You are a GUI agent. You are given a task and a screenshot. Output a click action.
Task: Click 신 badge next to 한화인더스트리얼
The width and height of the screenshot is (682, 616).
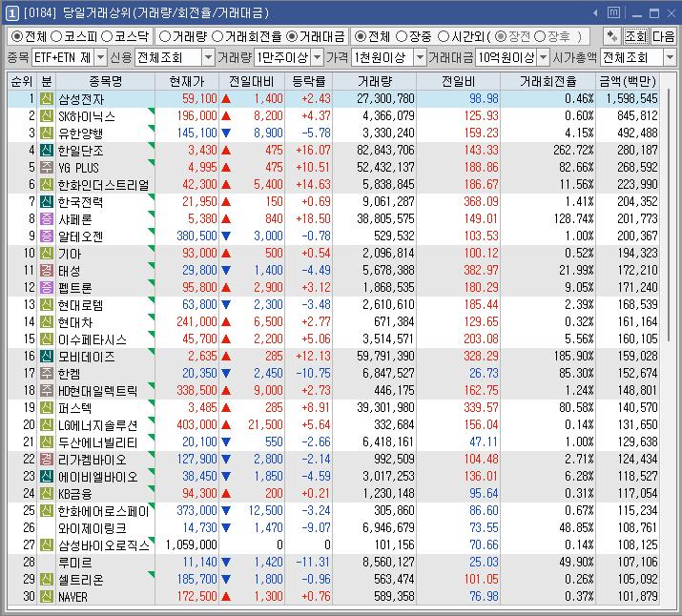tap(47, 184)
